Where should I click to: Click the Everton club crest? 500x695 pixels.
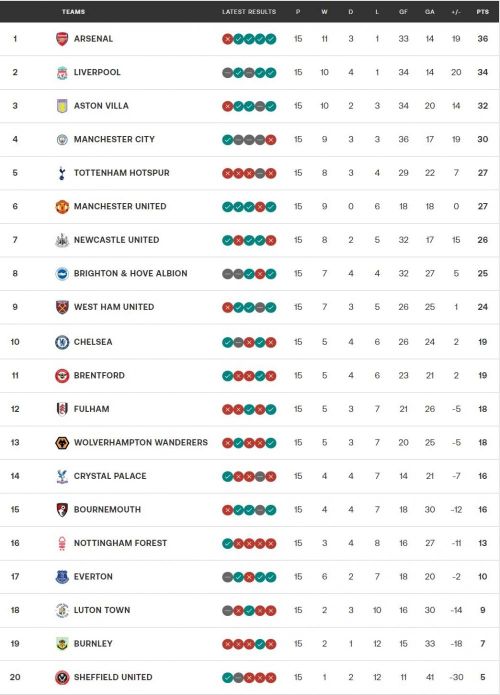(x=62, y=577)
